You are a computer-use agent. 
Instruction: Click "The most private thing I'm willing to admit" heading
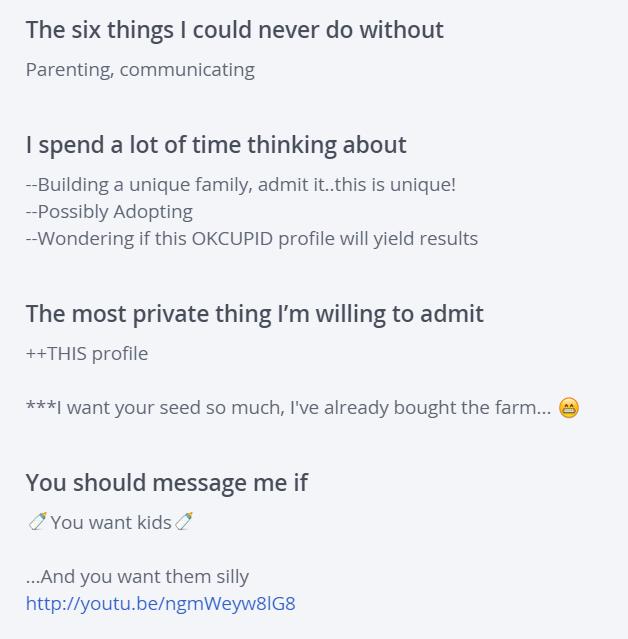tap(254, 314)
